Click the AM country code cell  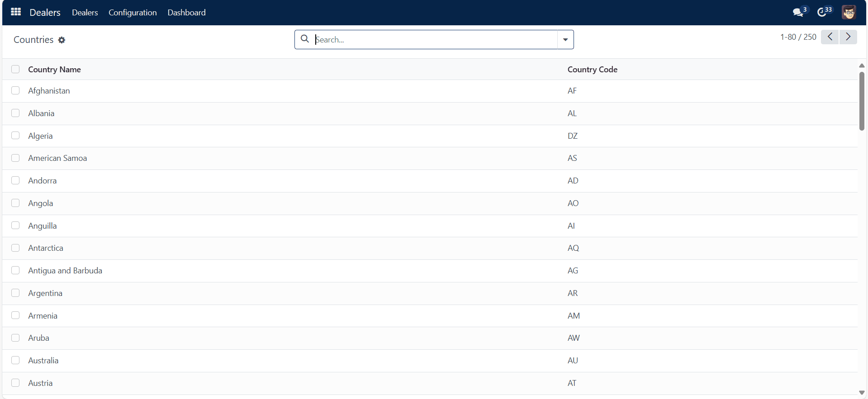click(574, 316)
